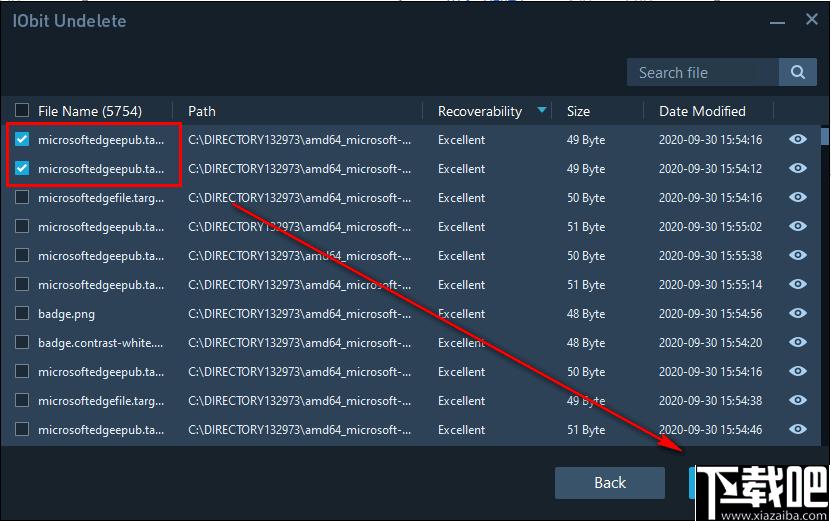Tick checkbox of file modified 15:54:46
The image size is (831, 521).
click(22, 429)
